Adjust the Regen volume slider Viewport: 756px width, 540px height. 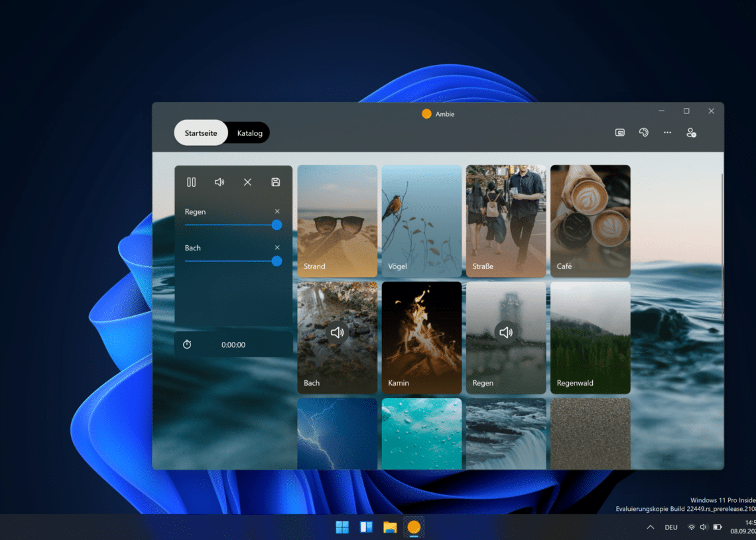point(233,225)
